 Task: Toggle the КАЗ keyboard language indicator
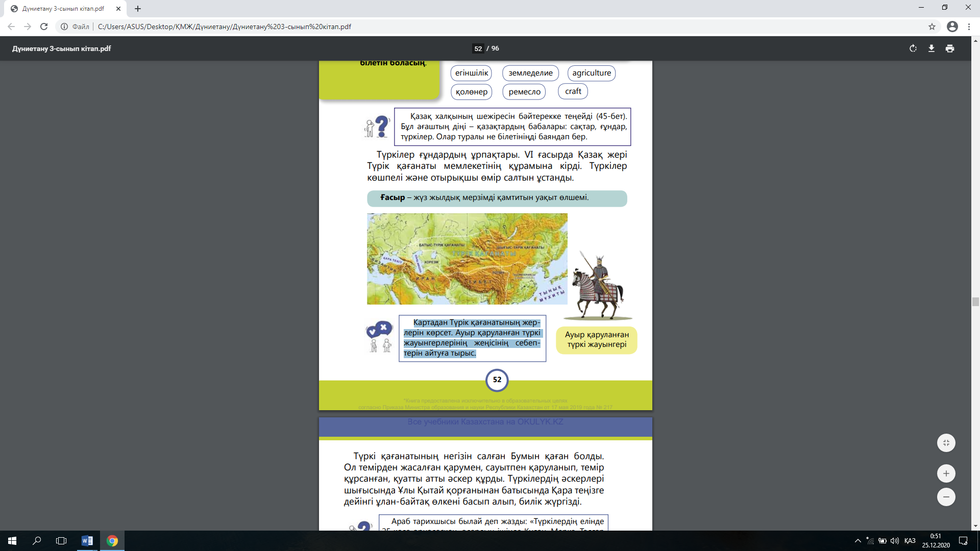coord(910,541)
